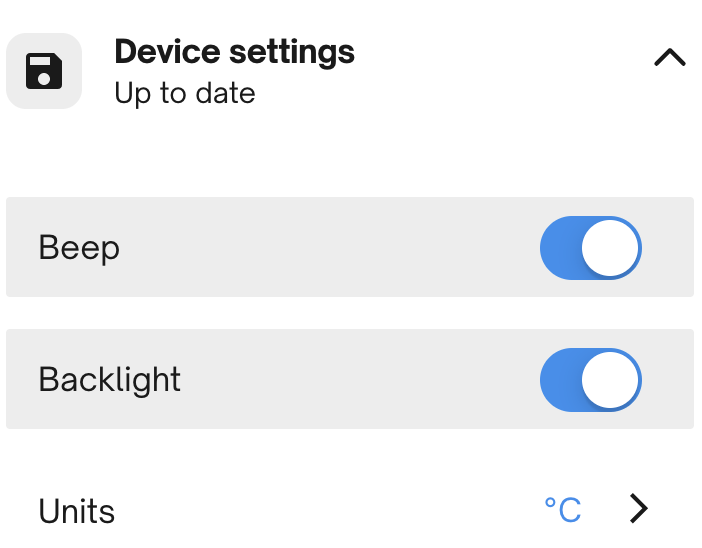The width and height of the screenshot is (702, 548).
Task: Click the Device settings heading
Action: click(234, 51)
